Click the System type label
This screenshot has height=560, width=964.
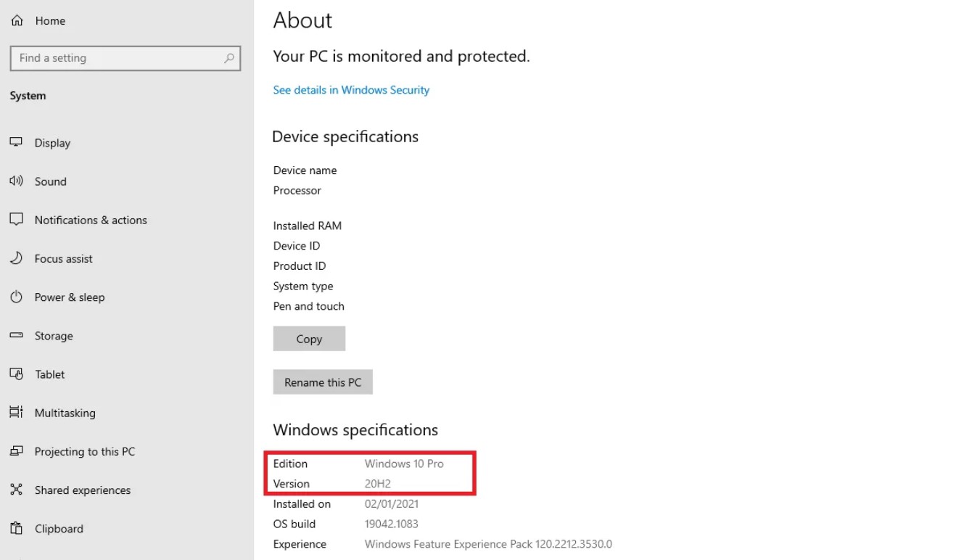302,286
